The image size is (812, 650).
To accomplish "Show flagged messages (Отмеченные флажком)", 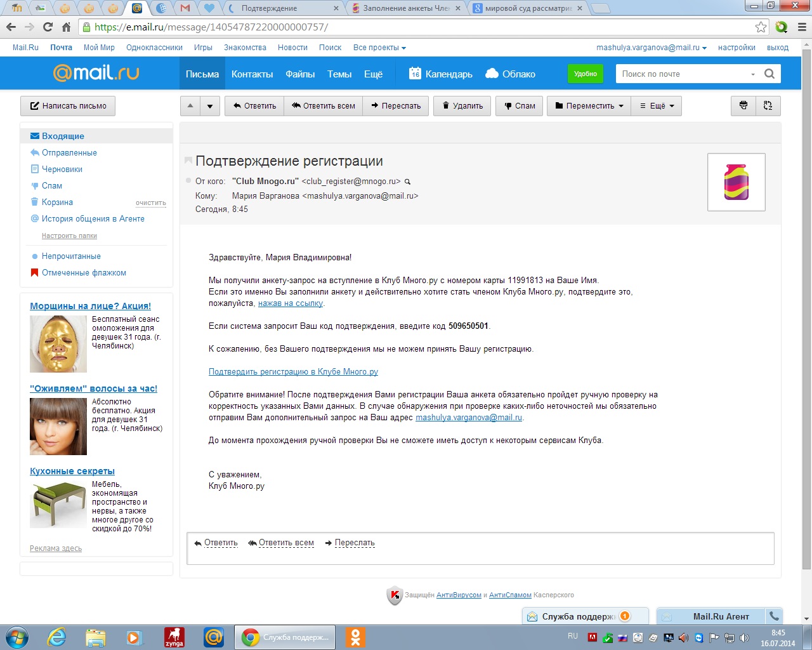I will (x=84, y=273).
